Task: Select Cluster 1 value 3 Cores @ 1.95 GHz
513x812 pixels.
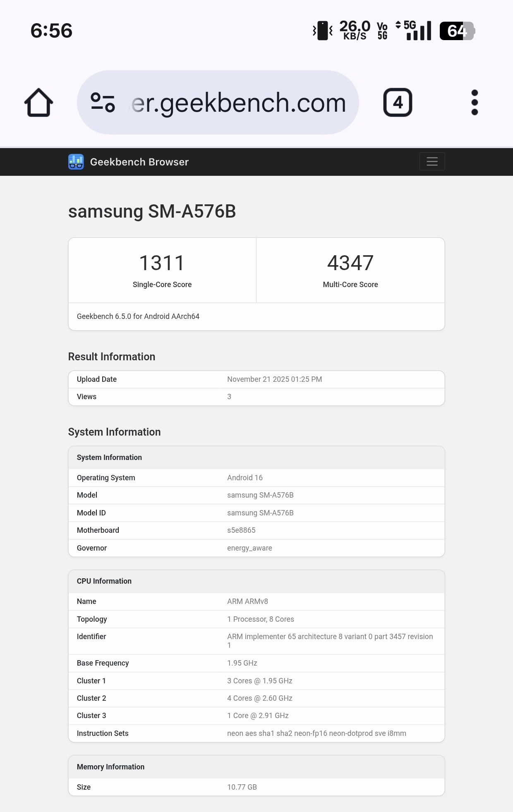Action: [260, 681]
